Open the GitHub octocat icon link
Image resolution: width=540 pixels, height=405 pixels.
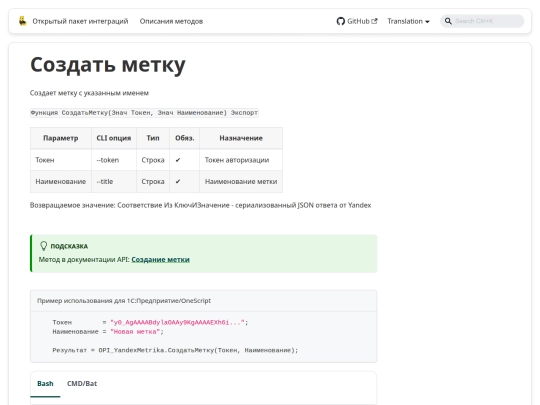click(x=341, y=21)
